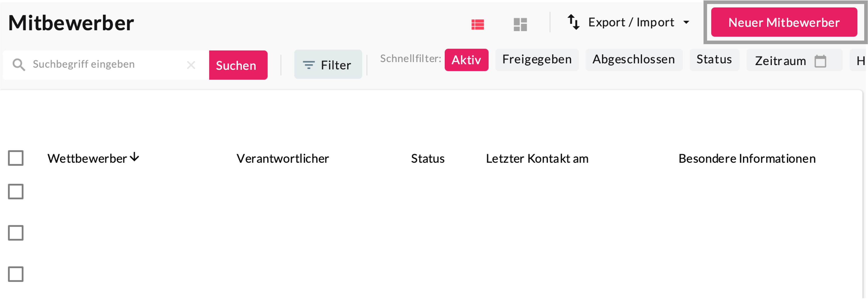Toggle the select-all header checkbox
Image resolution: width=868 pixels, height=299 pixels.
pos(16,158)
